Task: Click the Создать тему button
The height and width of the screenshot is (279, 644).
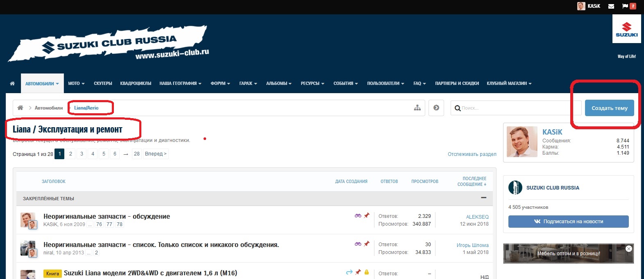Action: pos(609,108)
